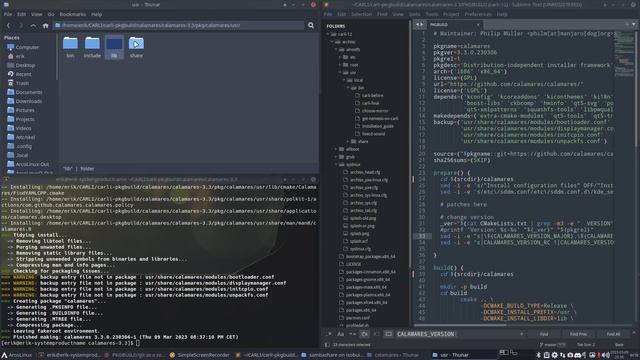Open Thunar File menu

(7, 14)
